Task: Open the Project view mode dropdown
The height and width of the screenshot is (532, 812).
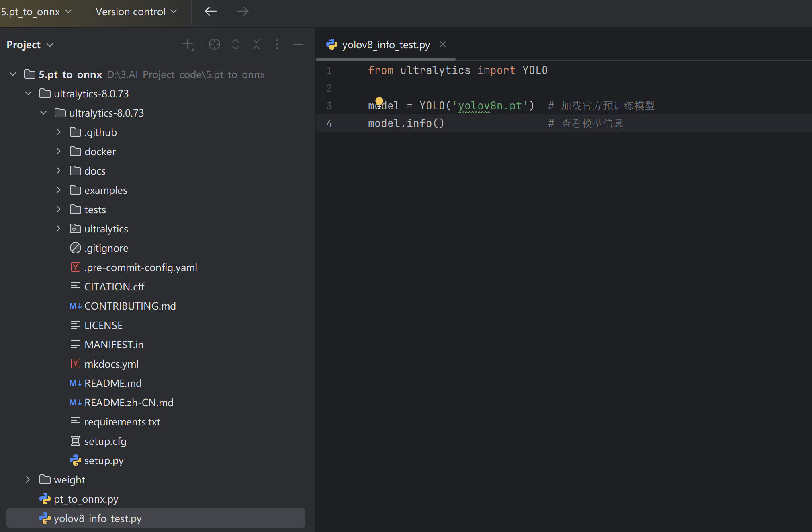Action: point(30,45)
